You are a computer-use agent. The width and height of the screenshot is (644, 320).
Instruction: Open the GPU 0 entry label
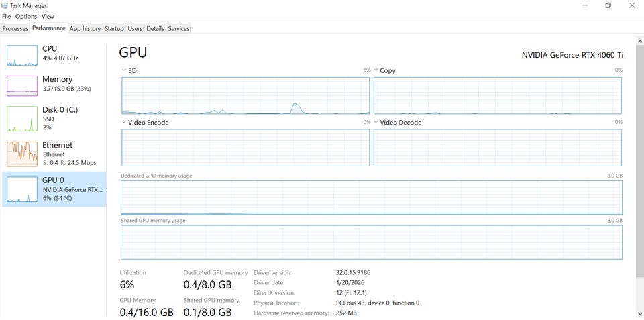click(x=53, y=180)
